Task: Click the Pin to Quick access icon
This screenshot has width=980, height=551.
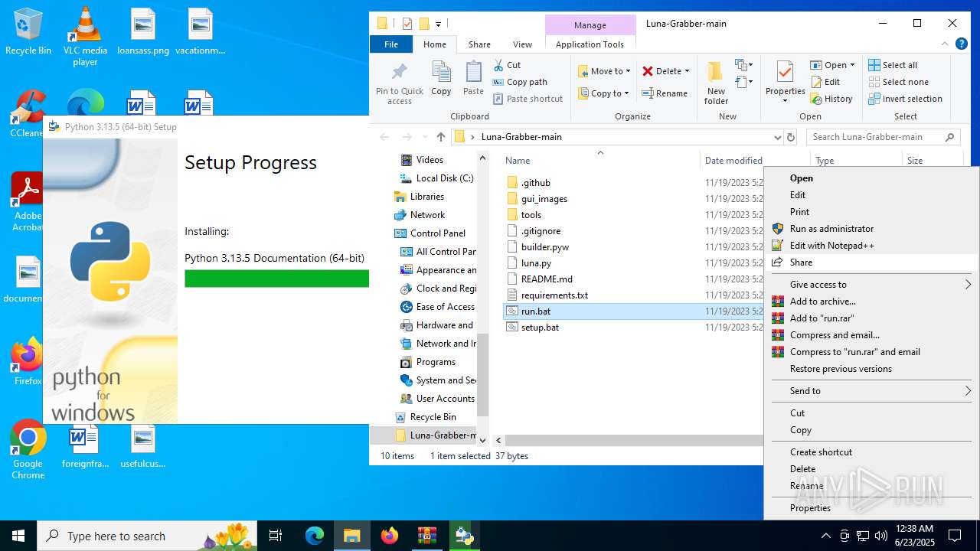Action: [399, 73]
